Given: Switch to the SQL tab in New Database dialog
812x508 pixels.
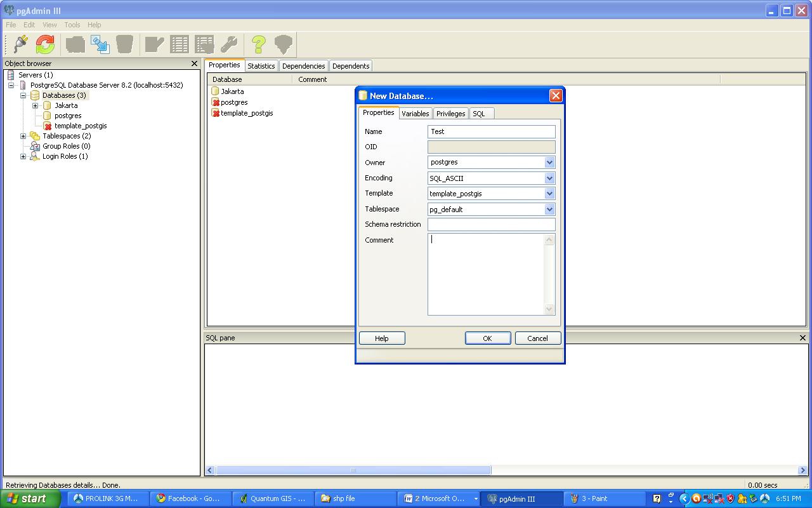Looking at the screenshot, I should [480, 113].
